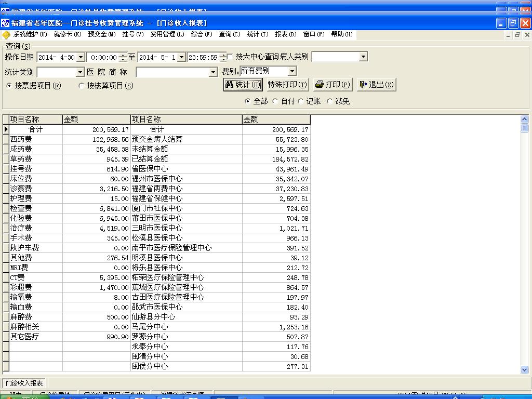
Task: Click end time 23:59:59 spinner
Action: click(223, 57)
